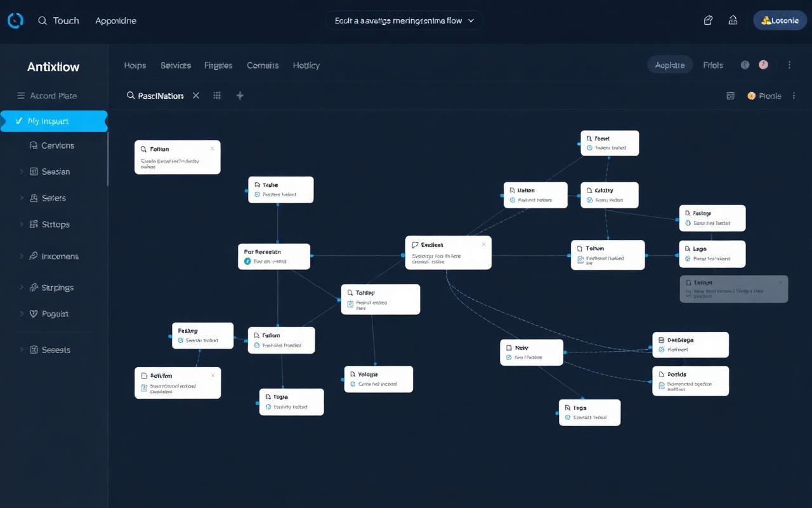The image size is (812, 508).
Task: Click the icon just left of Lotonie button
Action: point(733,20)
